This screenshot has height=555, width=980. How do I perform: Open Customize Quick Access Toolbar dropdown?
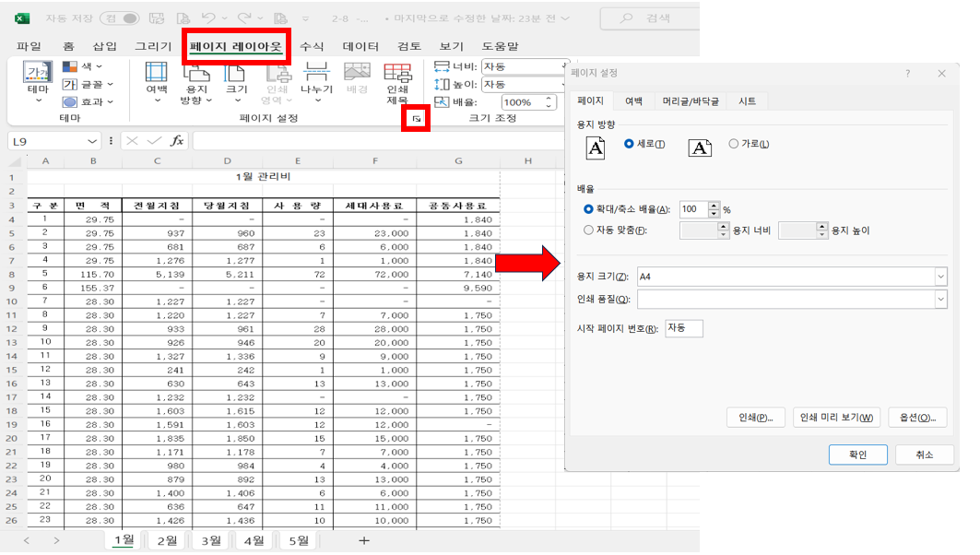pyautogui.click(x=305, y=18)
